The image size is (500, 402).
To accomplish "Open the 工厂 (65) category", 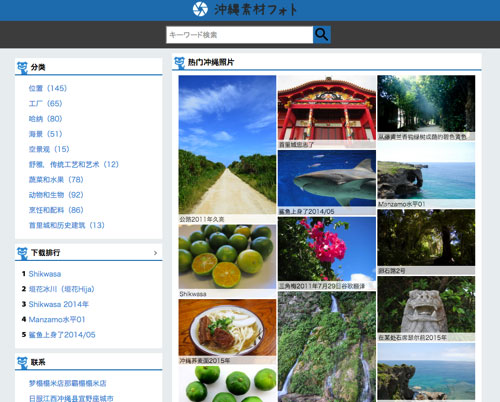I will (45, 103).
